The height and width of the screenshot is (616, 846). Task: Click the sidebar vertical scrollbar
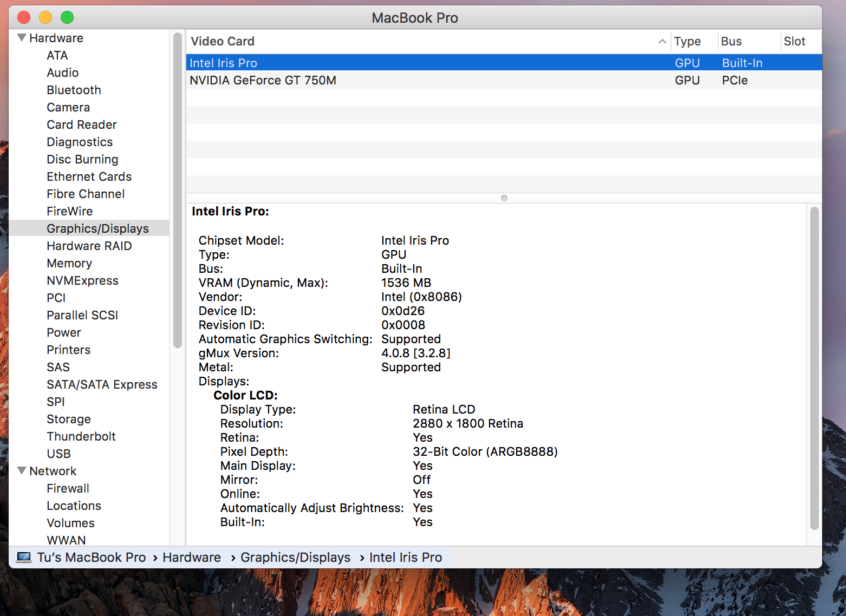click(x=177, y=189)
